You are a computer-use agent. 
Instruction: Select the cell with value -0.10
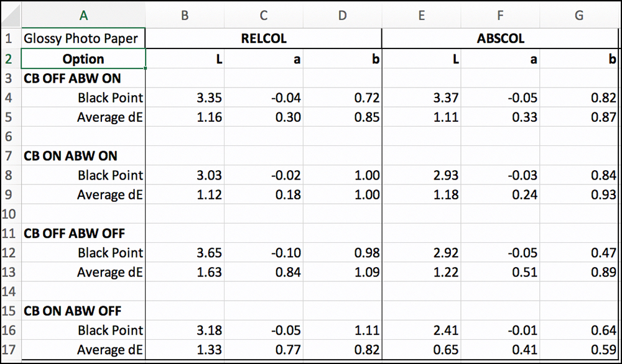click(x=264, y=253)
